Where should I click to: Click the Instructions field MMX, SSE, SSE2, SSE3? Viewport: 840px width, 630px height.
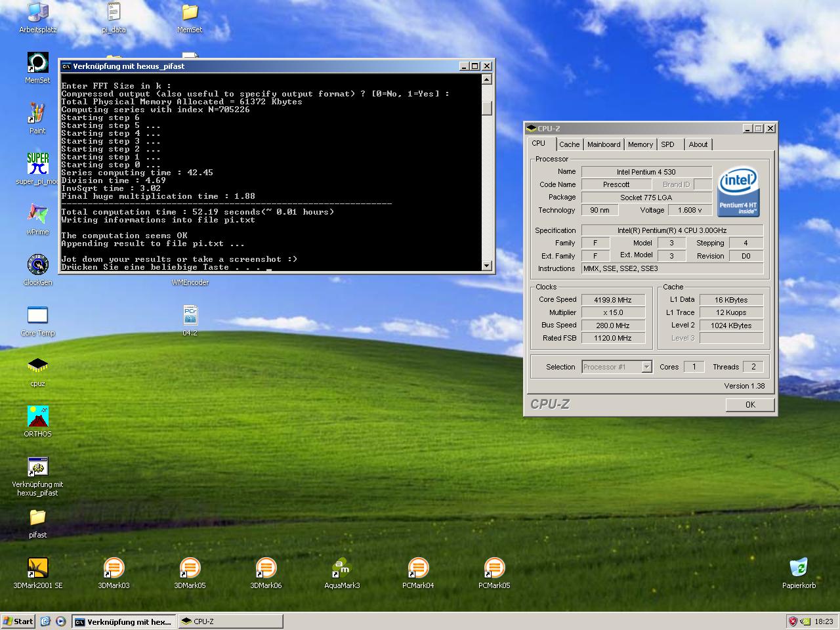click(x=672, y=268)
